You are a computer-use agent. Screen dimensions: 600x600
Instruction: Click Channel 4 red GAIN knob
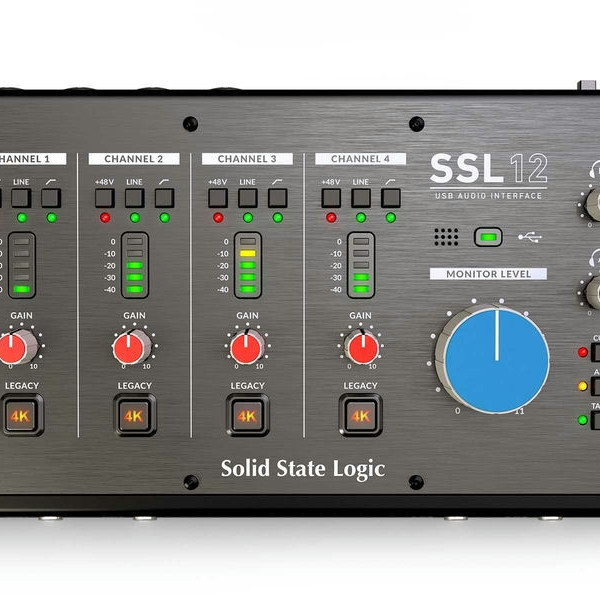[363, 349]
